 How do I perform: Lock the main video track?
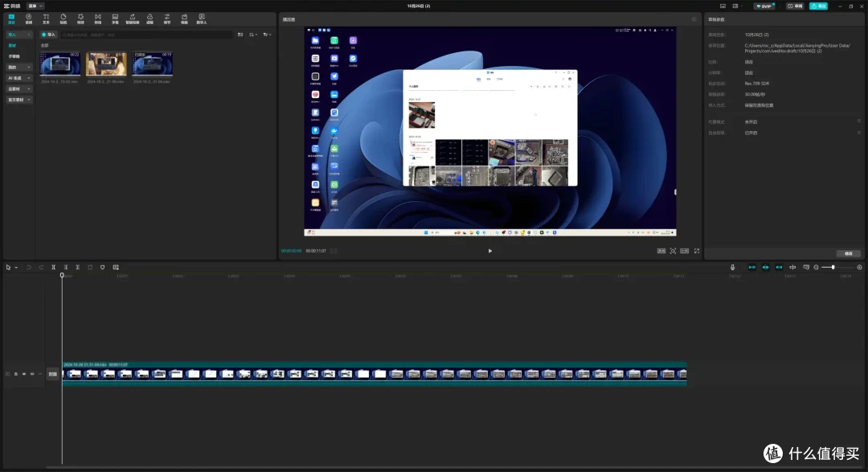pyautogui.click(x=15, y=374)
